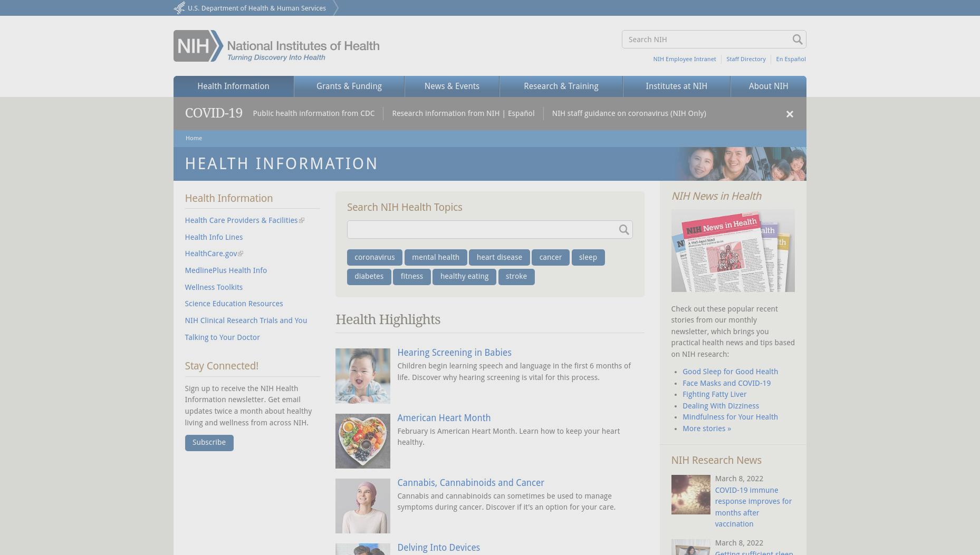Select the mental health topic tag
980x555 pixels.
pyautogui.click(x=436, y=258)
